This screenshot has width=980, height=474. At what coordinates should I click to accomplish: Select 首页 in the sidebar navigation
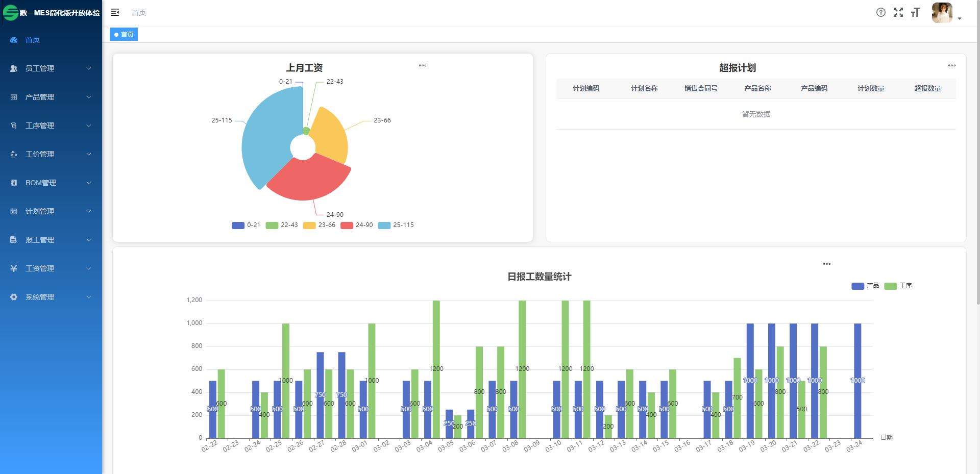coord(33,40)
